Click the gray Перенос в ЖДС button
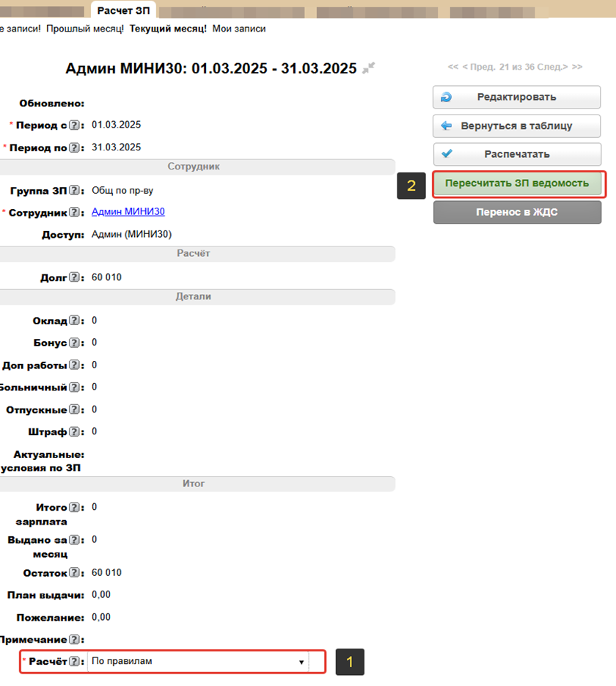The width and height of the screenshot is (616, 686). pos(516,212)
